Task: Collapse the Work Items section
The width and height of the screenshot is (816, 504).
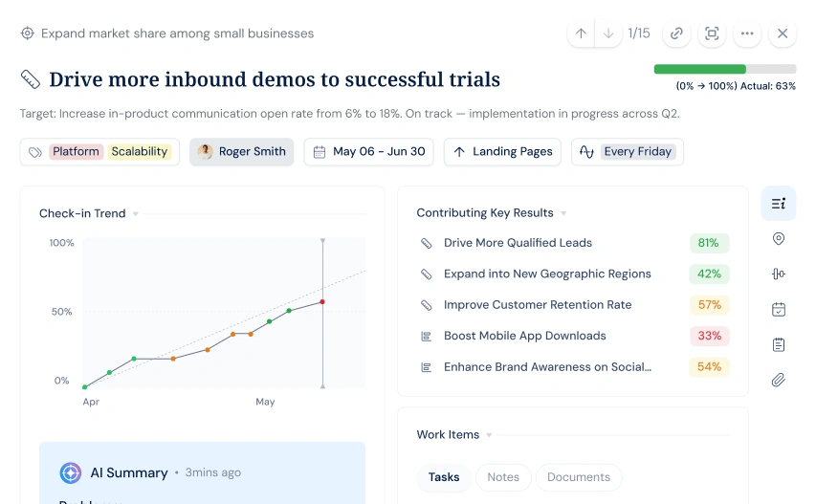Action: coord(489,435)
